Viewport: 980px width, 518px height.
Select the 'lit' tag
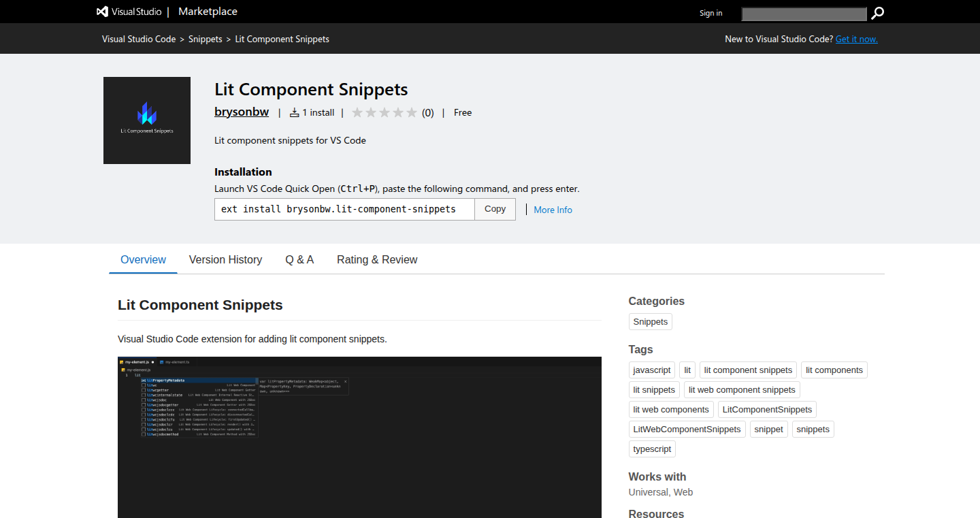[x=687, y=370]
